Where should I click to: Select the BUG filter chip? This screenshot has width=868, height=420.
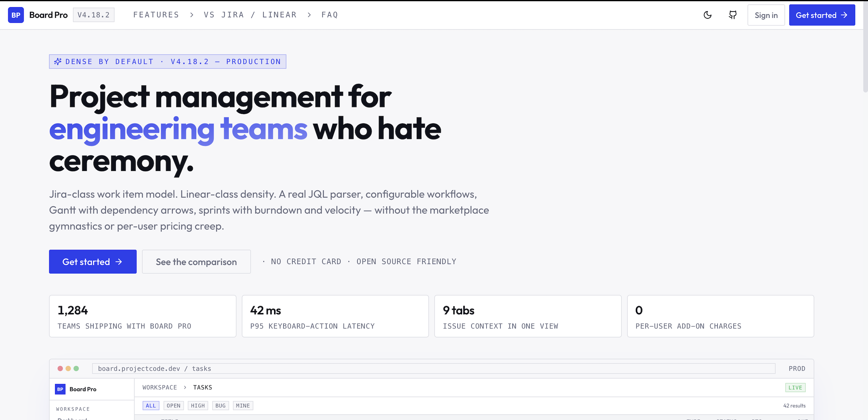click(x=220, y=406)
